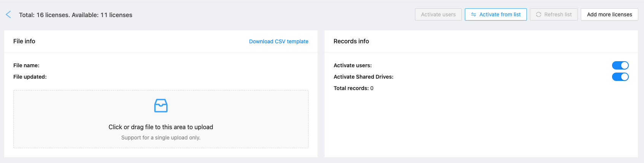Open Add more licenses
This screenshot has width=644, height=163.
click(609, 14)
